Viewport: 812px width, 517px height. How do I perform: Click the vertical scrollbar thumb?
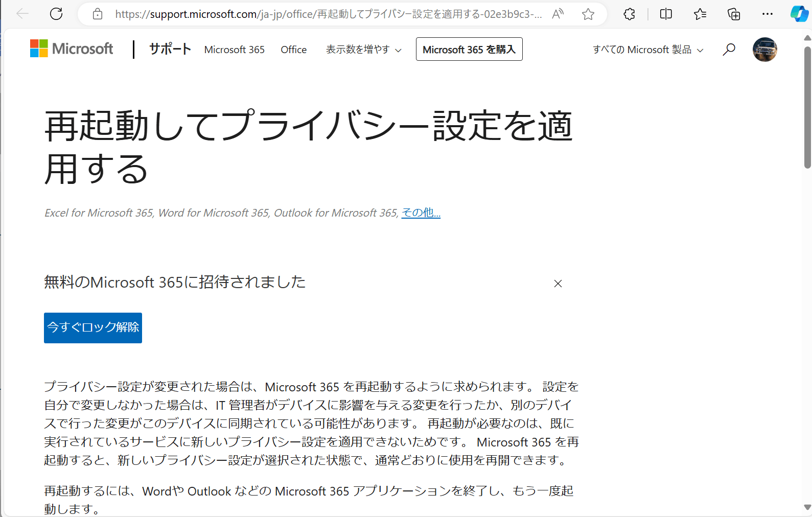[x=807, y=107]
